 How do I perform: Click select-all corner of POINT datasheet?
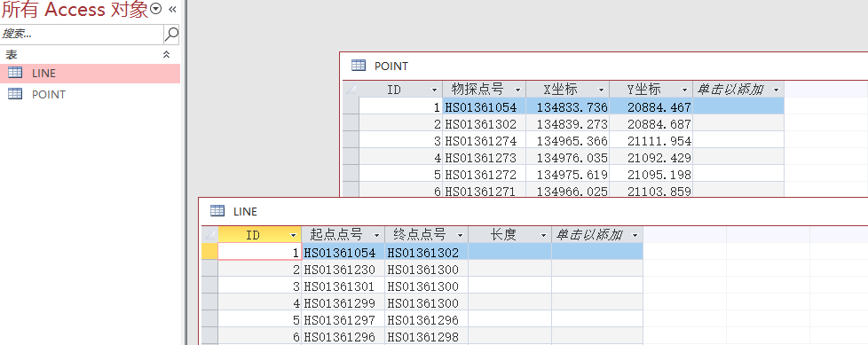[351, 90]
